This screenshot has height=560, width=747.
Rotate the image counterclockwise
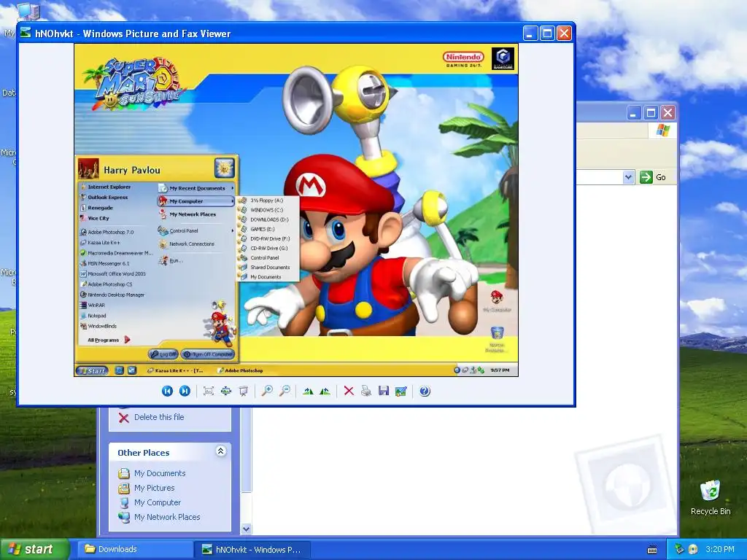point(325,391)
